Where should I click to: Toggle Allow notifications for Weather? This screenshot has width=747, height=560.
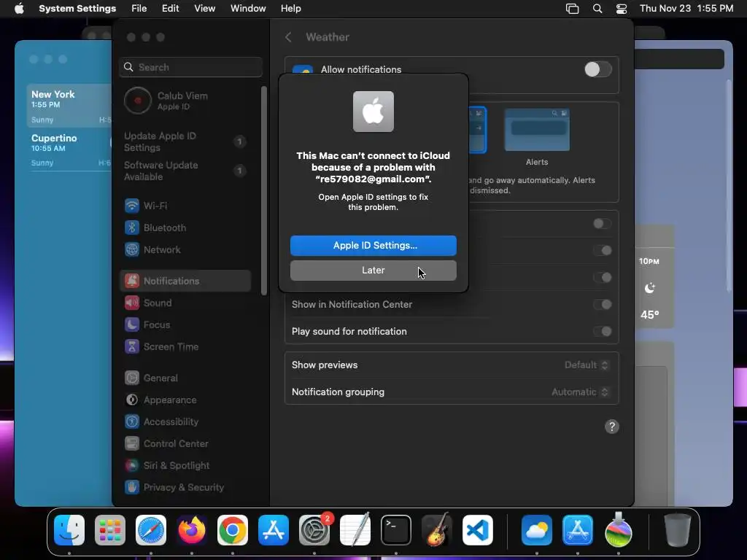[598, 69]
